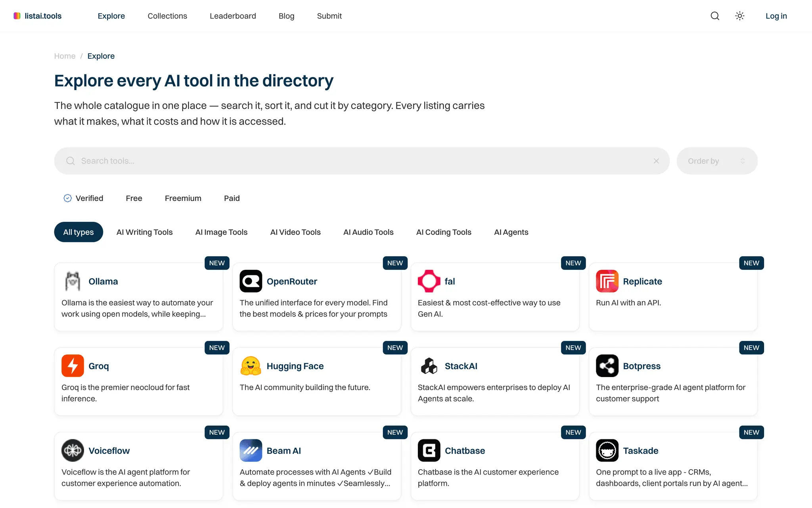Toggle the Freemium pricing filter

coord(183,198)
